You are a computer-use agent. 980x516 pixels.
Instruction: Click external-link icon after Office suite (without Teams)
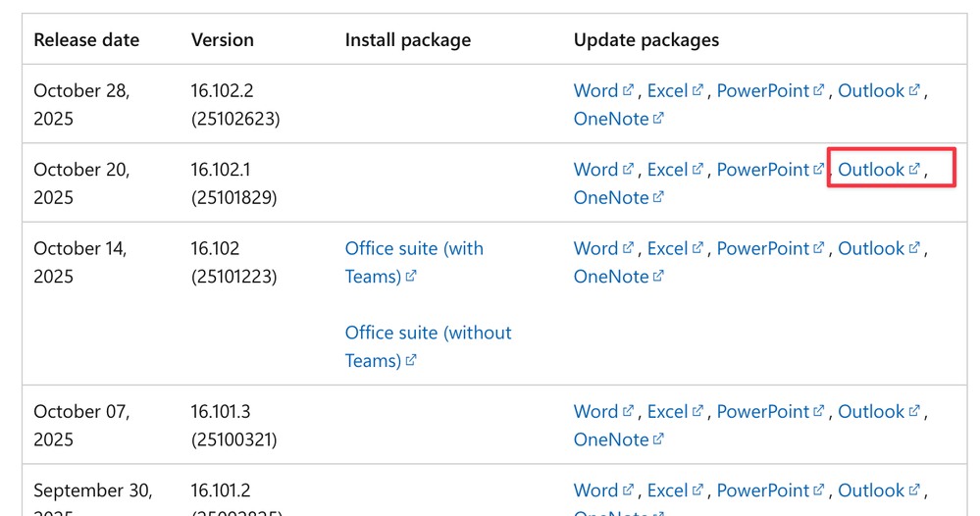coord(411,360)
